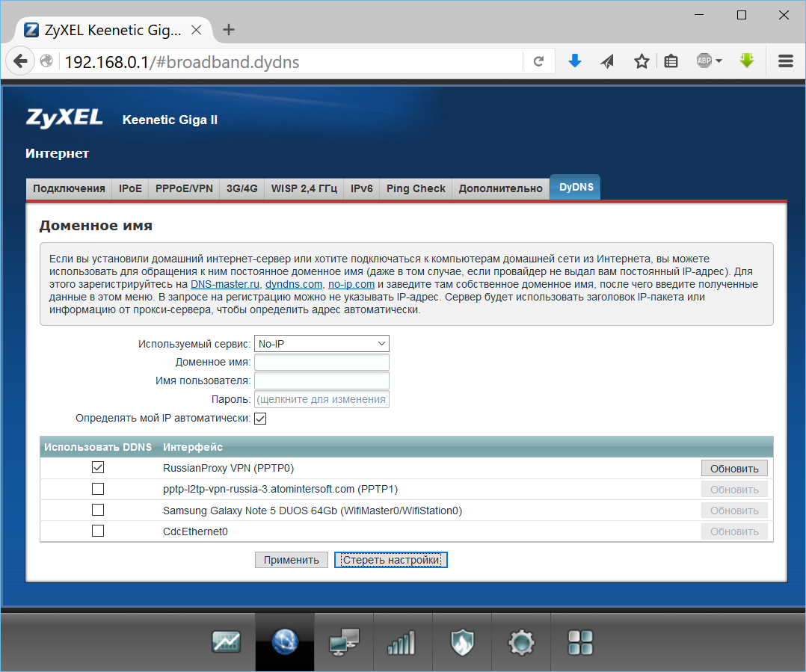Image resolution: width=806 pixels, height=672 pixels.
Task: Open the firewall shield icon
Action: [462, 643]
